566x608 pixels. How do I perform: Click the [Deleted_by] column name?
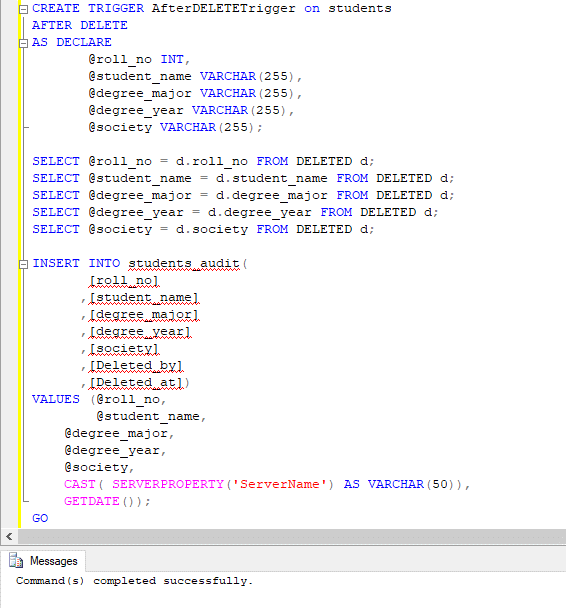[136, 366]
